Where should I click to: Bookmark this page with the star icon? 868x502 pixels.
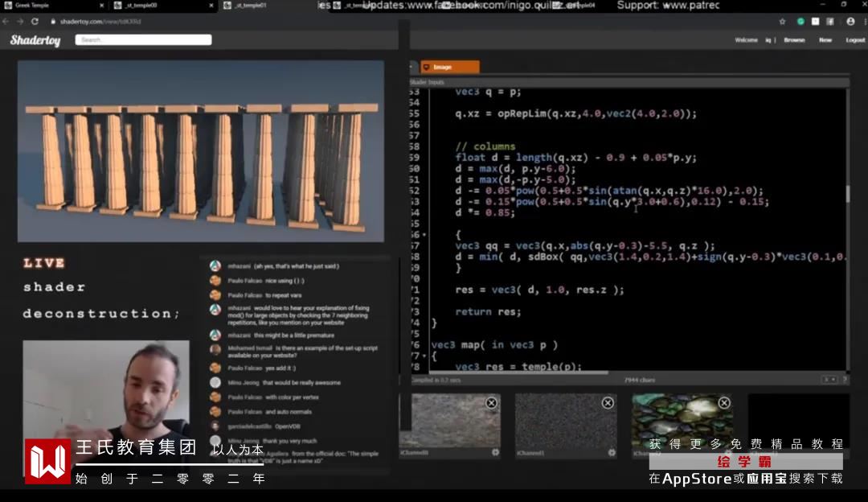click(782, 22)
